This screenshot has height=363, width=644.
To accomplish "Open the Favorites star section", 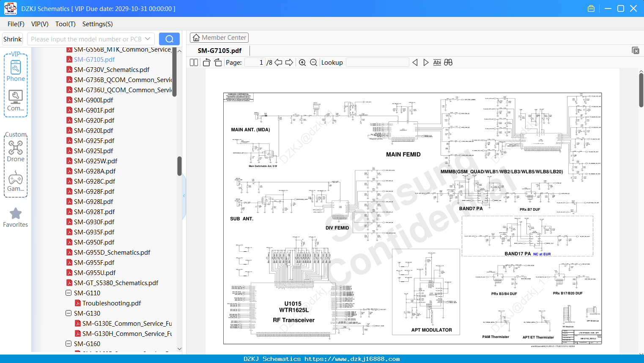I will tap(16, 217).
